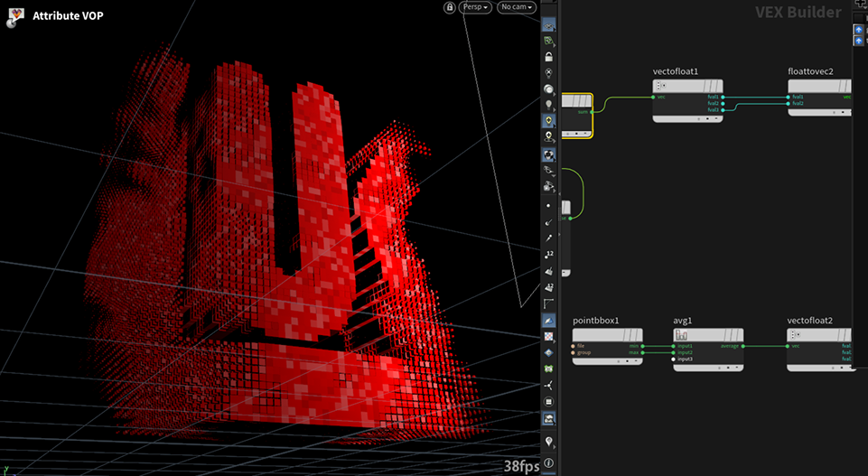Open the No cam camera dropdown
This screenshot has height=476, width=868.
click(517, 7)
